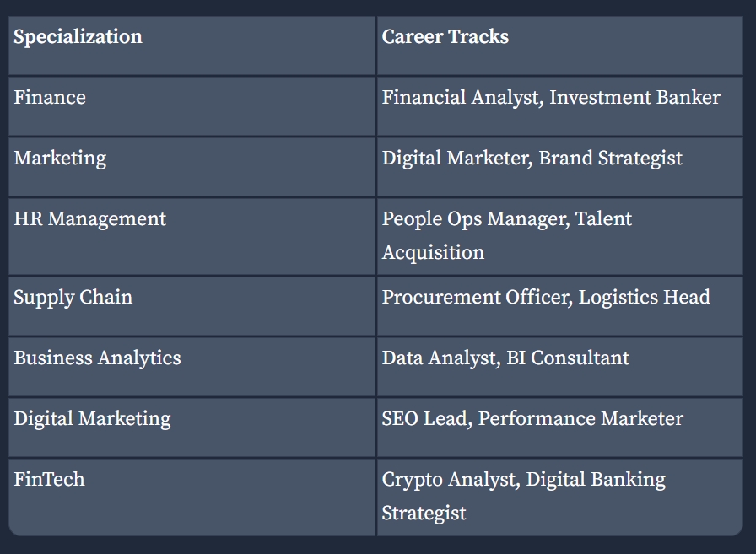This screenshot has height=554, width=756.
Task: Click the words Investment Banker
Action: point(635,98)
